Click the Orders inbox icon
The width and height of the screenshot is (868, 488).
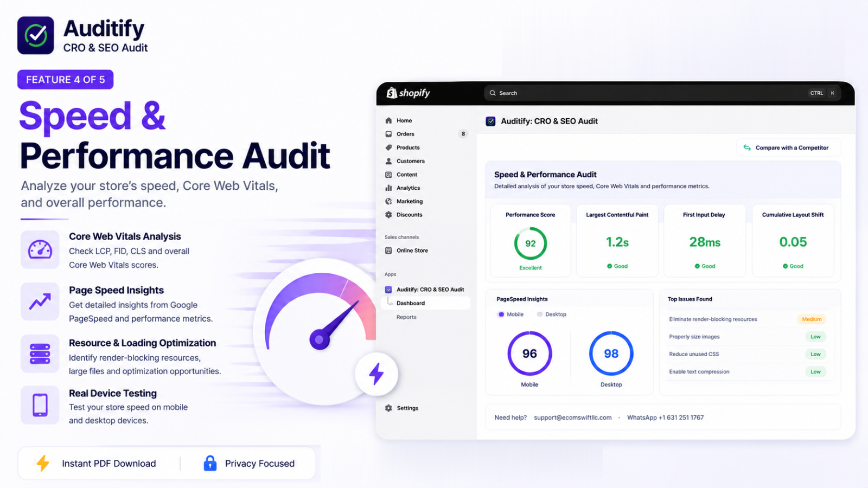388,134
